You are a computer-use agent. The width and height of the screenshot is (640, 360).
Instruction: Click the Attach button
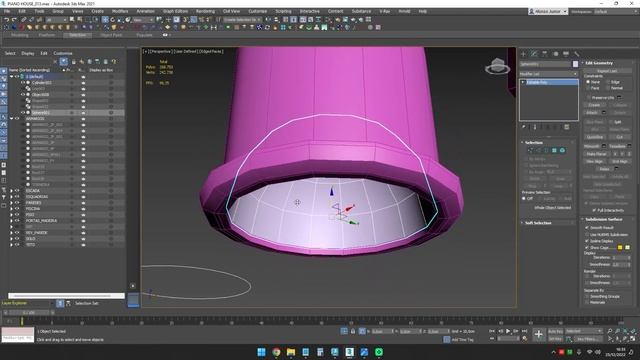592,113
